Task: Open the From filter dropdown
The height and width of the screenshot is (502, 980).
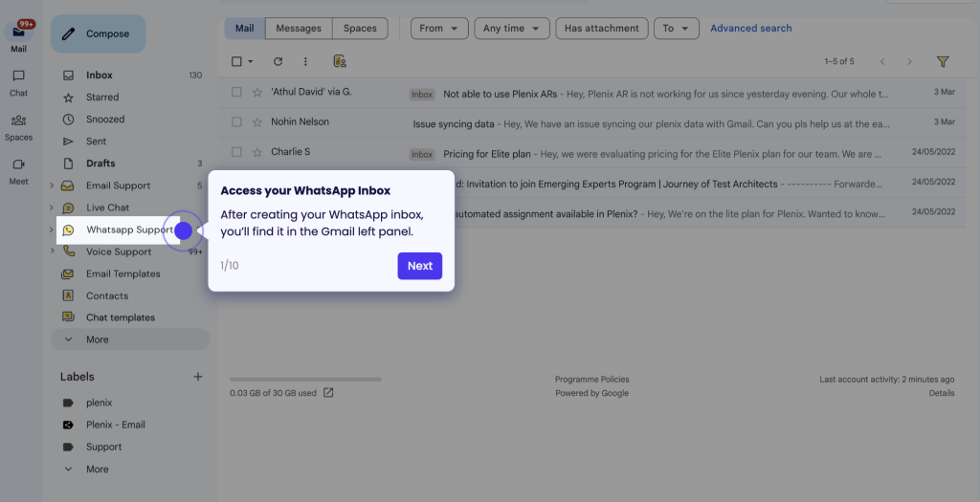Action: pyautogui.click(x=439, y=28)
